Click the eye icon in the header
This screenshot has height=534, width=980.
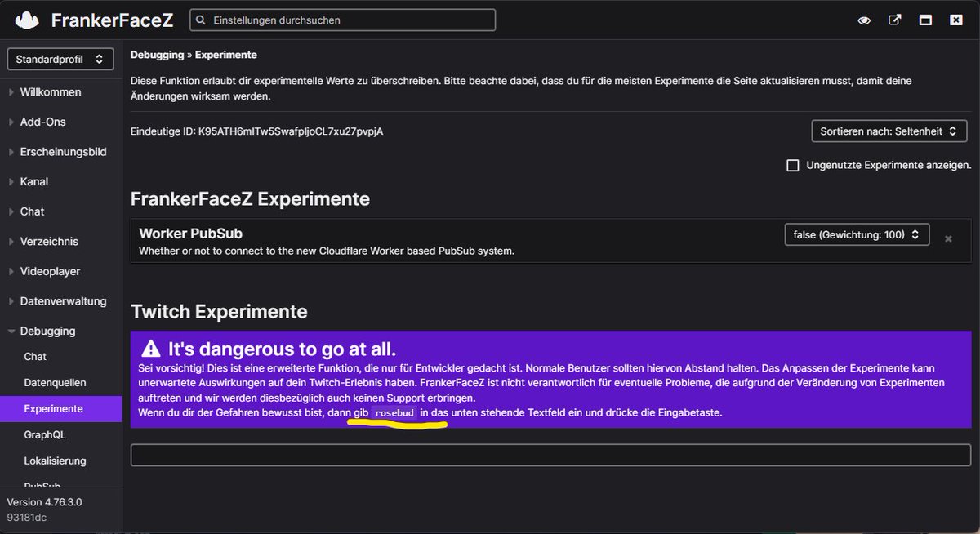[x=864, y=20]
